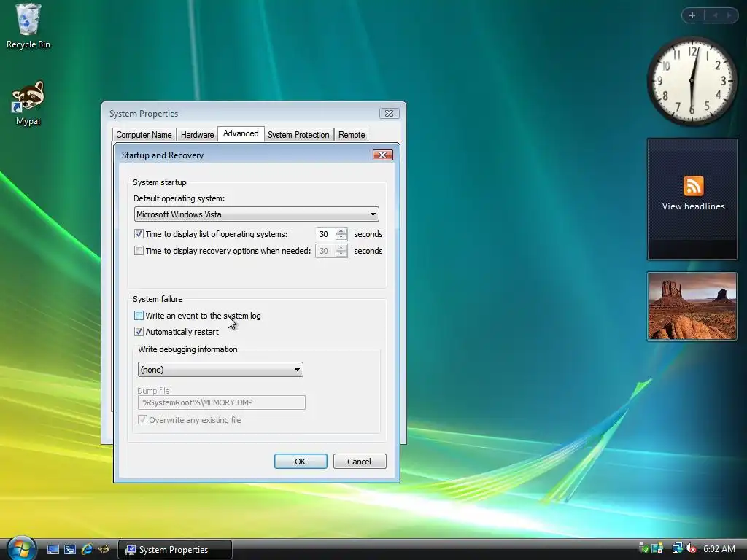Screen dimensions: 747x560
Task: Open Default operating system dropdown
Action: [x=256, y=214]
